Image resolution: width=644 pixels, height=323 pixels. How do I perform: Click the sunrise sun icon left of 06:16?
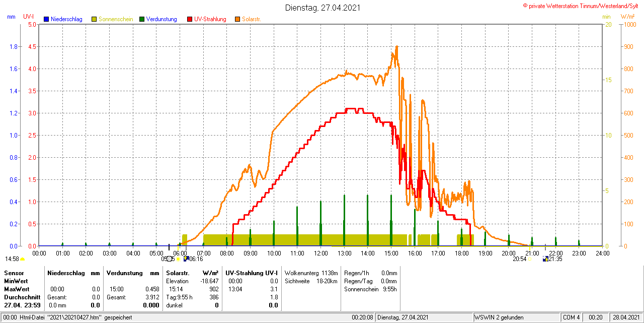click(178, 259)
